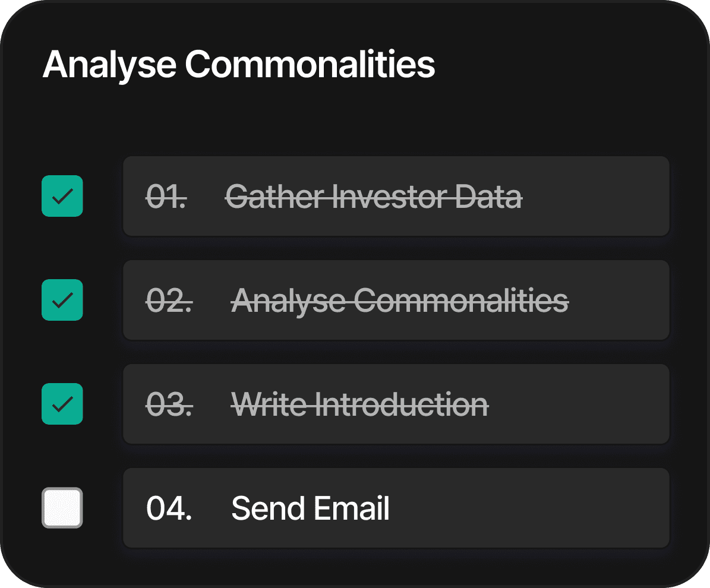Select the crossed-out "Gather Investor Data" text
Viewport: 710px width, 588px height.
click(374, 196)
